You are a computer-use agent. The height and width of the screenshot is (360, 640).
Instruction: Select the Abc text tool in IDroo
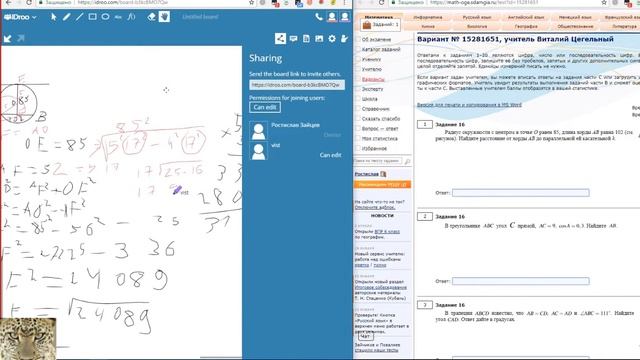(118, 17)
